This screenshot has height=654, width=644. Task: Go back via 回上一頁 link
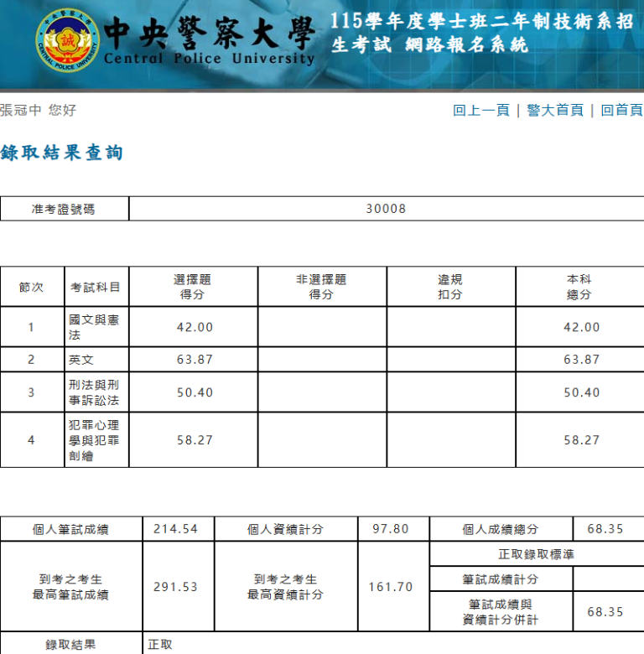[x=481, y=110]
